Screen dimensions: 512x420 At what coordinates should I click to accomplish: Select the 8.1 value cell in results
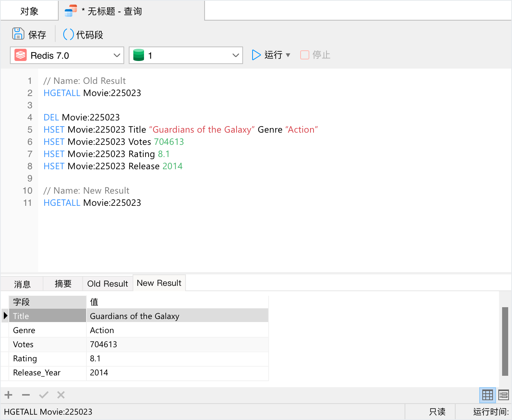[178, 358]
